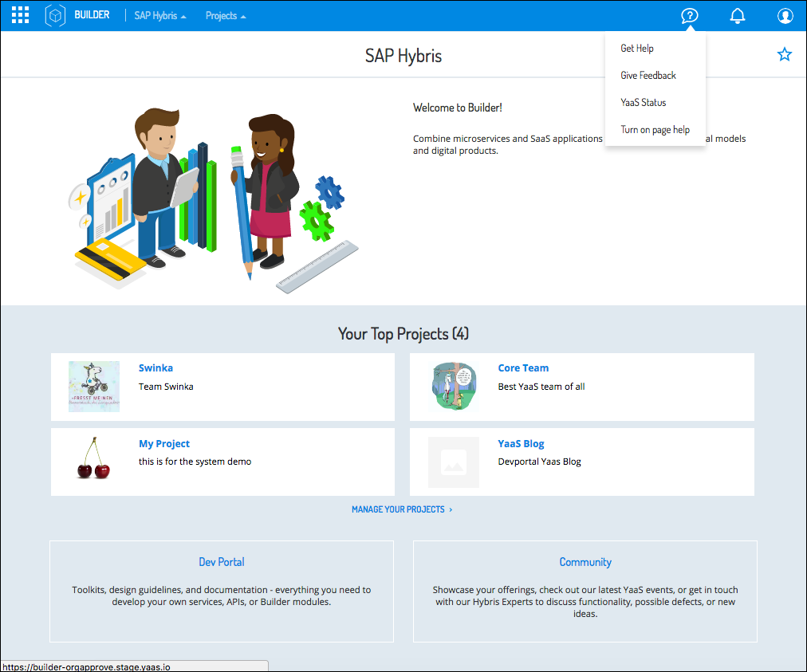Open the notifications bell icon
The height and width of the screenshot is (672, 807).
(737, 16)
